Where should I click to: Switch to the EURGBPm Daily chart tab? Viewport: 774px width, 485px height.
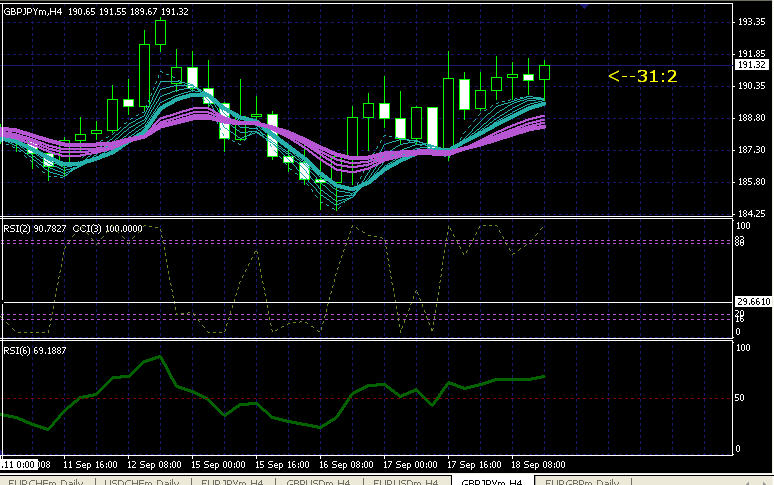coord(581,481)
